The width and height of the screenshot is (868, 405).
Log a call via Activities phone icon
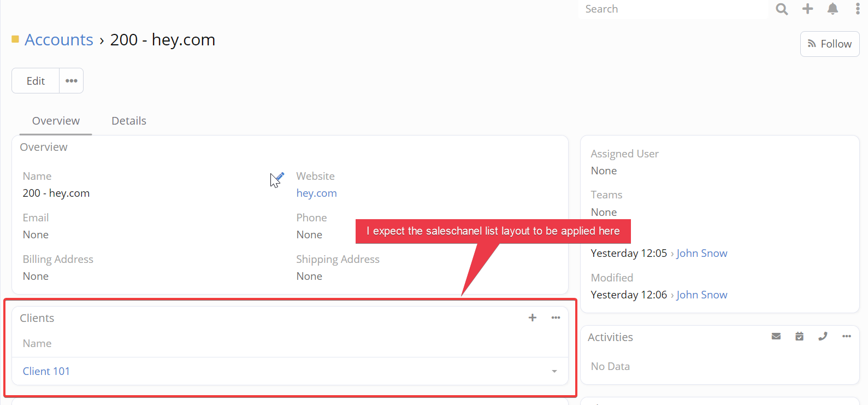(x=823, y=336)
